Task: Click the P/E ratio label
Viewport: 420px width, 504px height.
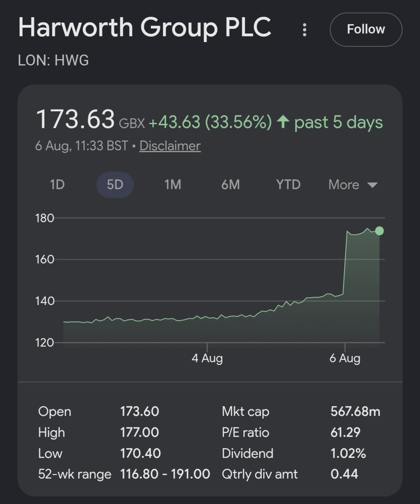Action: point(246,432)
